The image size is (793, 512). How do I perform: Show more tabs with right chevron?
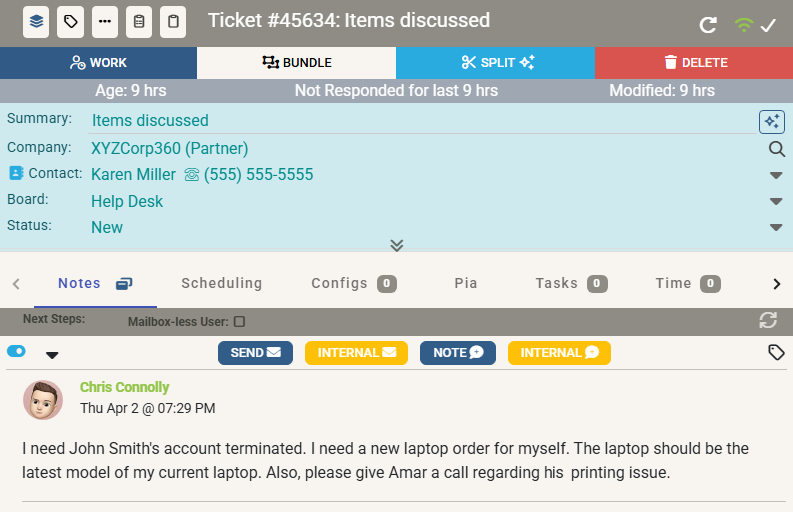click(x=777, y=284)
